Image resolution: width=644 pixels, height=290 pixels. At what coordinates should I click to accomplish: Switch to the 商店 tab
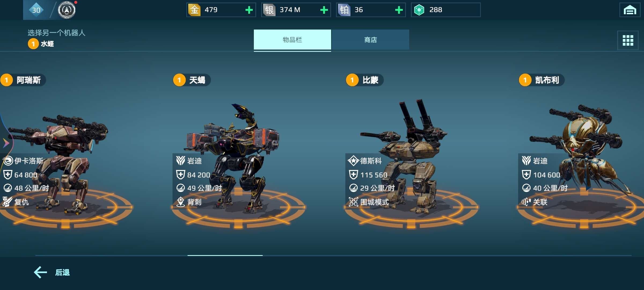(371, 40)
